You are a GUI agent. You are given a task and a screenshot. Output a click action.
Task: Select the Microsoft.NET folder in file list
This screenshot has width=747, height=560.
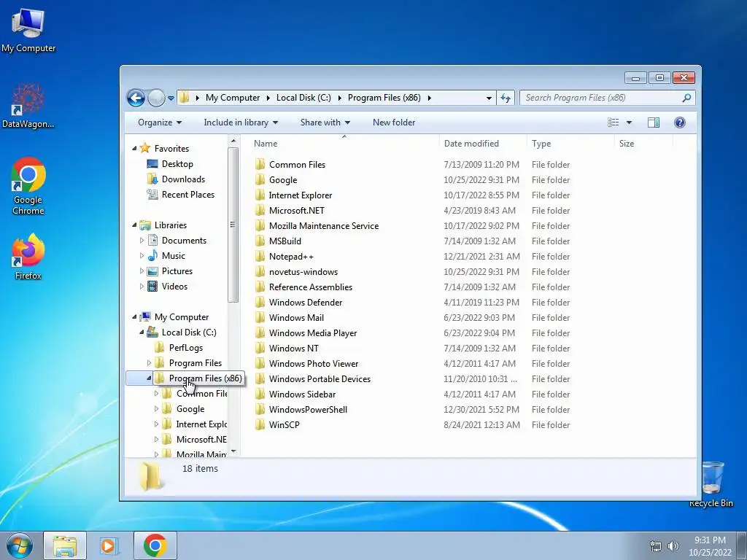(x=296, y=211)
